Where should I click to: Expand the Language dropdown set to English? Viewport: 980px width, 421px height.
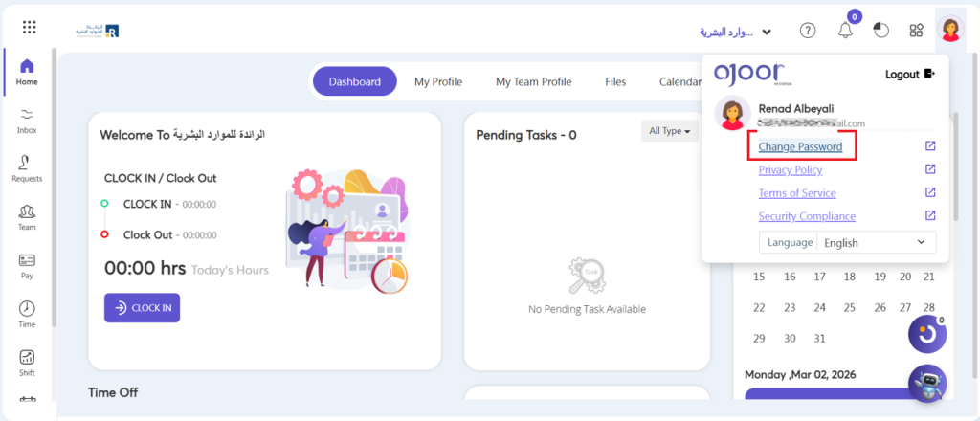pyautogui.click(x=876, y=243)
